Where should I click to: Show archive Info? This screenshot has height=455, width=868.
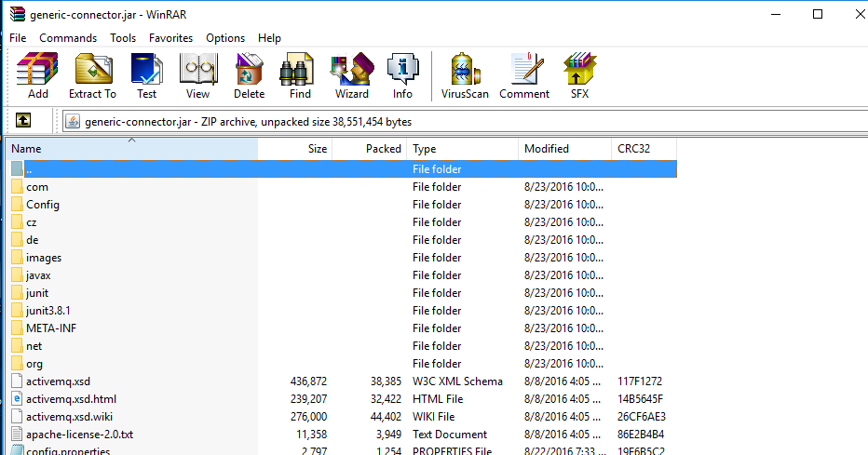point(402,75)
